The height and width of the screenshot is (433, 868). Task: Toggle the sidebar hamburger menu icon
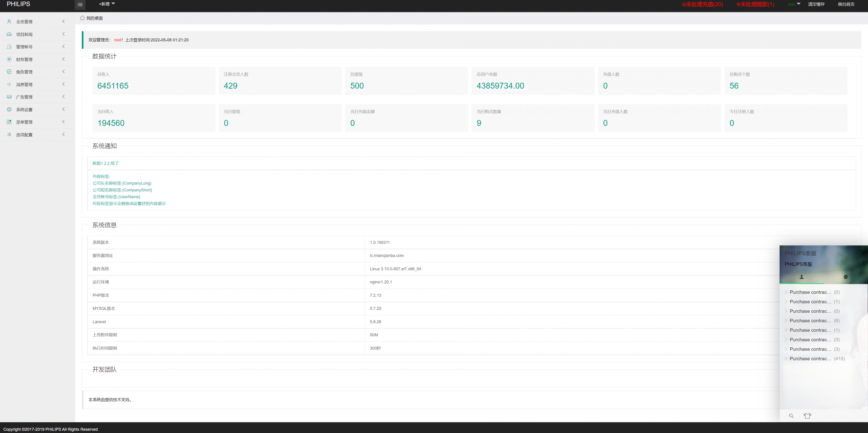coord(80,5)
